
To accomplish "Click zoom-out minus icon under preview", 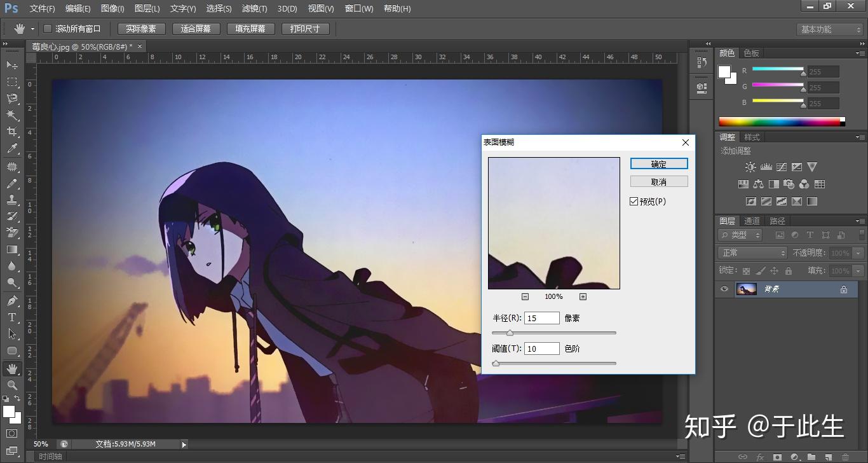I will 525,296.
